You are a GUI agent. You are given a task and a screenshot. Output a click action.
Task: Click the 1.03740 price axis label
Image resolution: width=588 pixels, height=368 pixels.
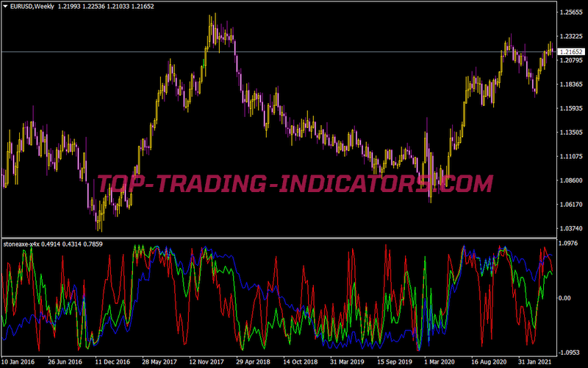570,229
